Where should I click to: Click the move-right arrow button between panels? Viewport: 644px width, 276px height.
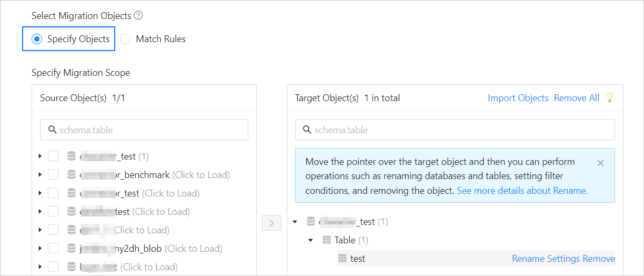(x=271, y=223)
